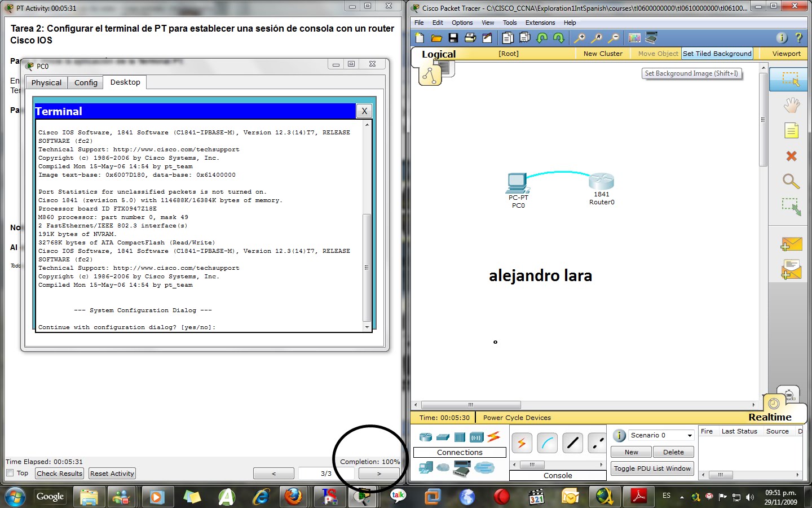Click the Undo green arrow icon

pyautogui.click(x=542, y=38)
